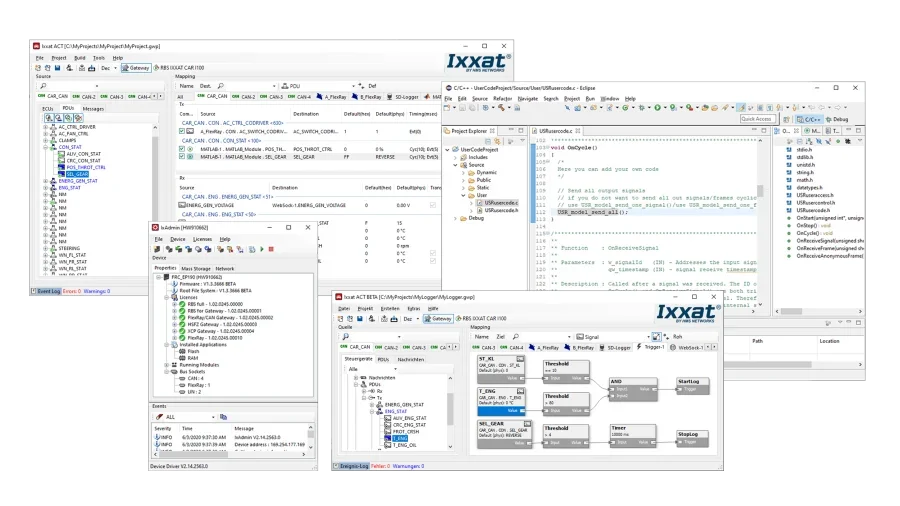The width and height of the screenshot is (900, 506).
Task: Toggle checkbox of MATLAB-1 POS_THROT_CTRL mapping row
Action: click(182, 149)
